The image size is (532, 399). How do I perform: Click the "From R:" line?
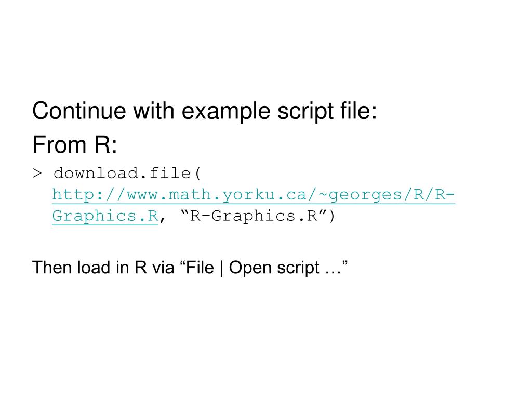75,145
